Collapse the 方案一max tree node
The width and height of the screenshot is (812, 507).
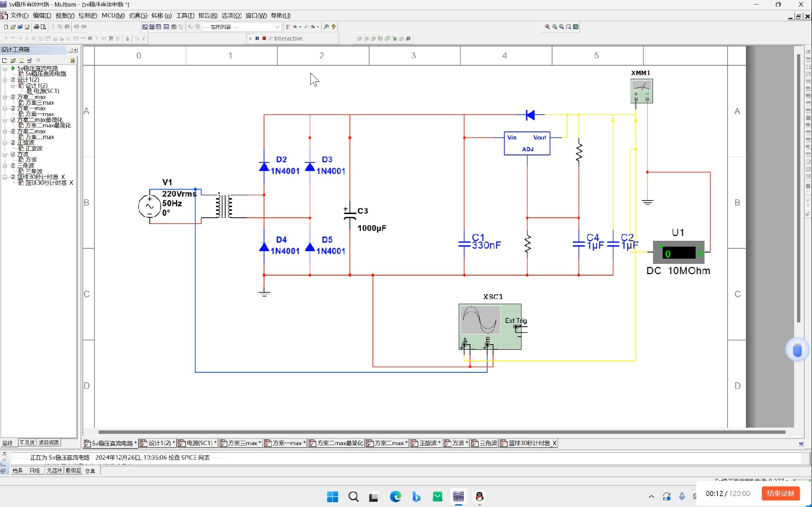pyautogui.click(x=5, y=108)
